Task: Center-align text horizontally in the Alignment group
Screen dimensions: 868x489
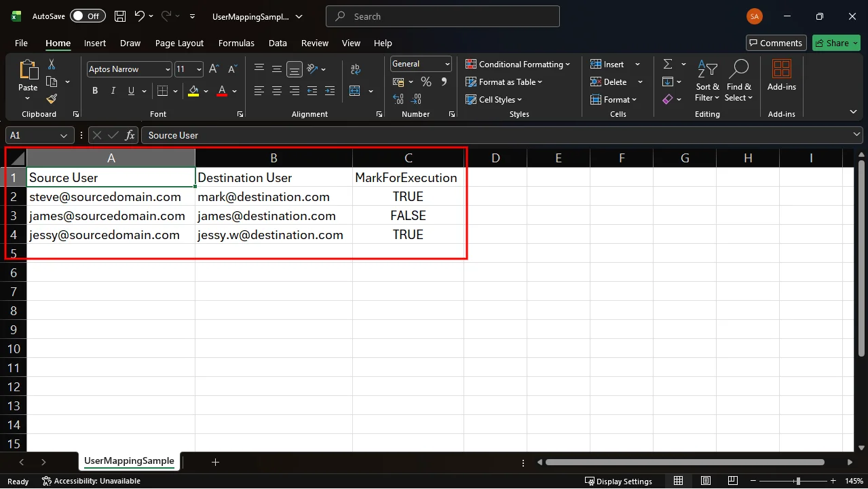Action: [x=277, y=90]
